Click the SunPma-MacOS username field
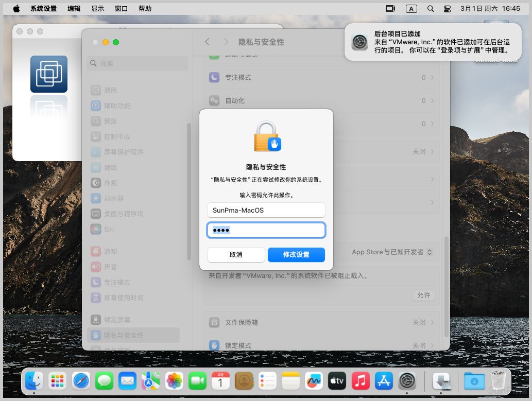The height and width of the screenshot is (401, 532). (x=266, y=210)
